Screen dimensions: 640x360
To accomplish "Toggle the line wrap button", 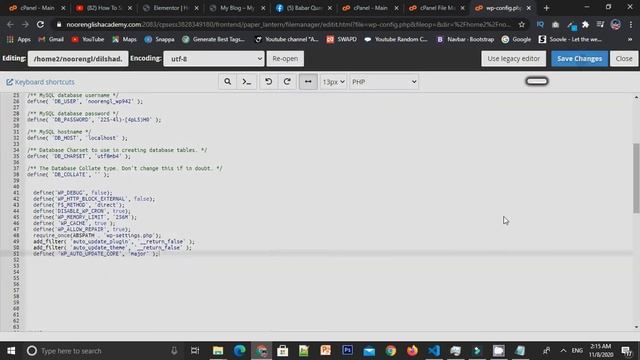I will point(308,82).
